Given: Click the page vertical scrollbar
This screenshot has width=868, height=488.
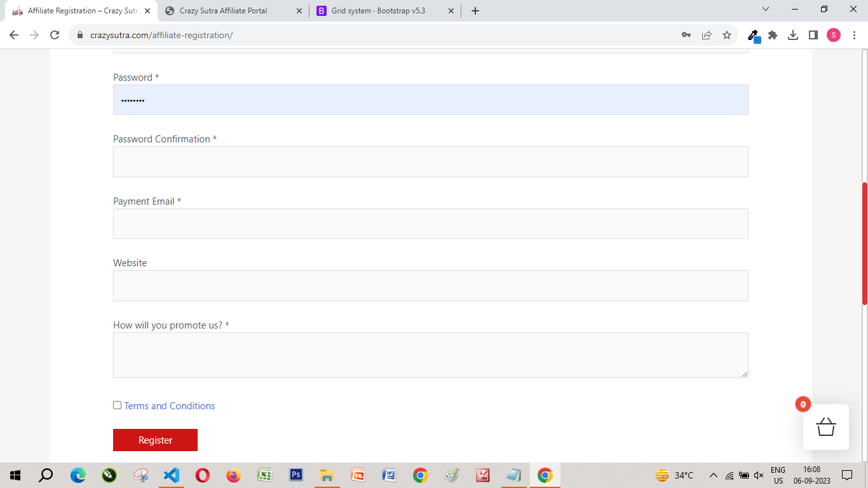Looking at the screenshot, I should [x=864, y=243].
